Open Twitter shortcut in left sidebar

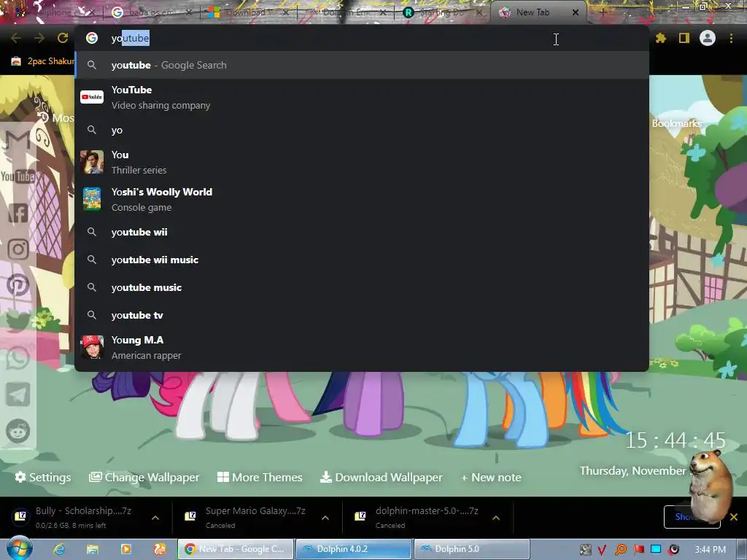[18, 322]
